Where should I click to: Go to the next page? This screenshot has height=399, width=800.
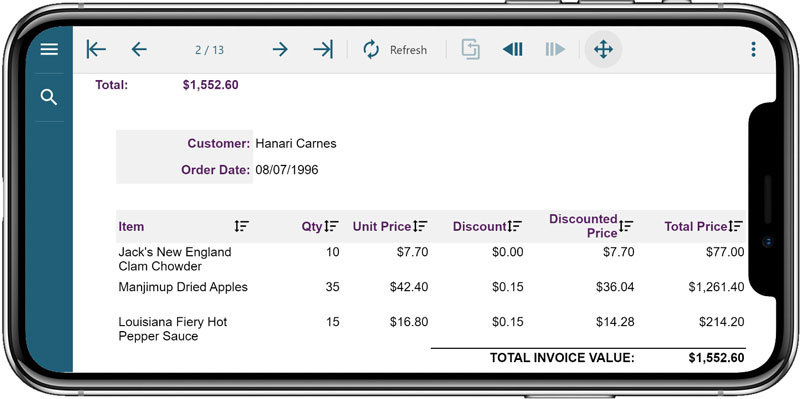click(x=280, y=49)
